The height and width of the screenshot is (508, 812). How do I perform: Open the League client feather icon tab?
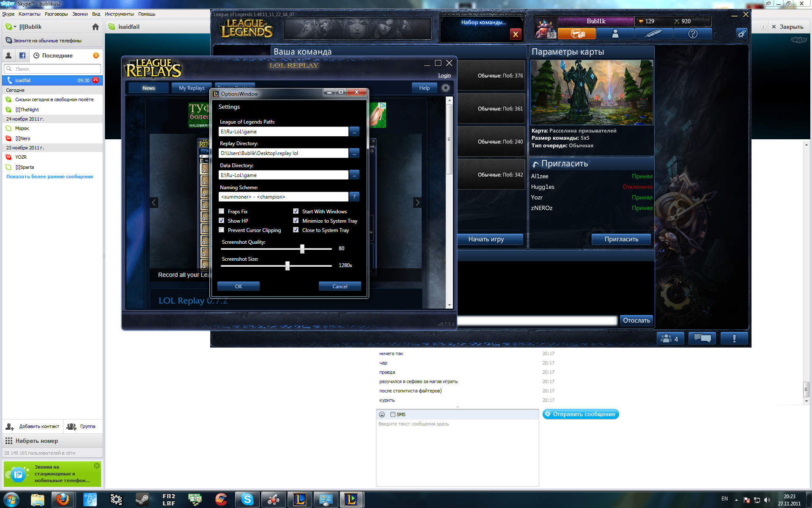click(654, 34)
